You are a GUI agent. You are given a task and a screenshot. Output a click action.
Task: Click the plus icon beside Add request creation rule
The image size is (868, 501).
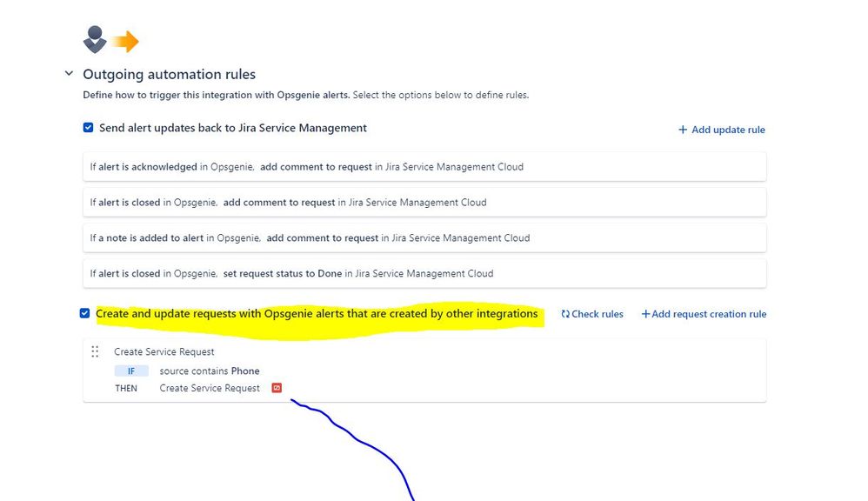(x=645, y=314)
